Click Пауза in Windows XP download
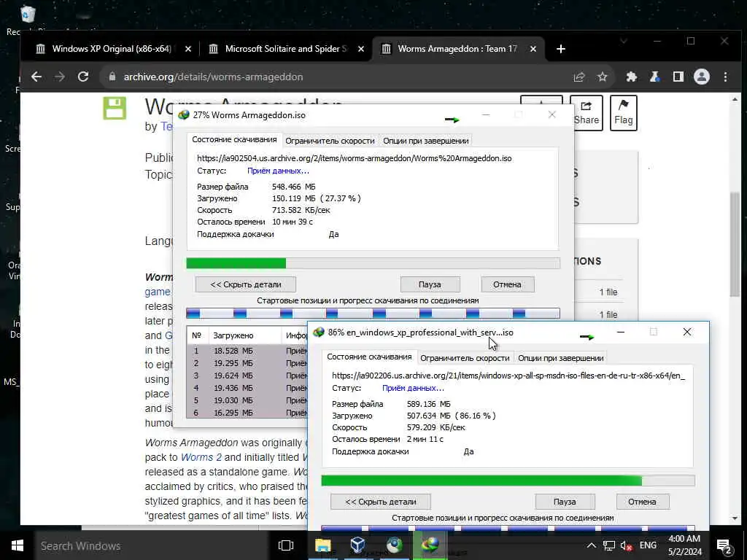This screenshot has height=560, width=747. tap(565, 502)
